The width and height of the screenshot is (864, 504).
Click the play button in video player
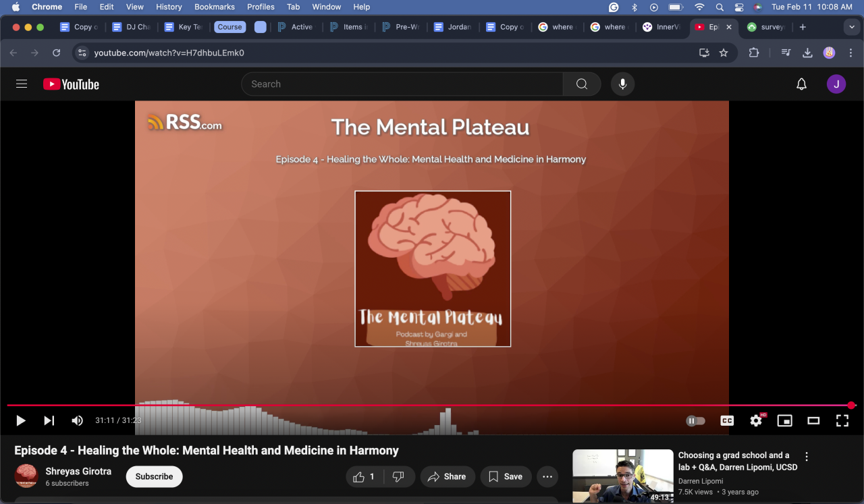coord(20,421)
